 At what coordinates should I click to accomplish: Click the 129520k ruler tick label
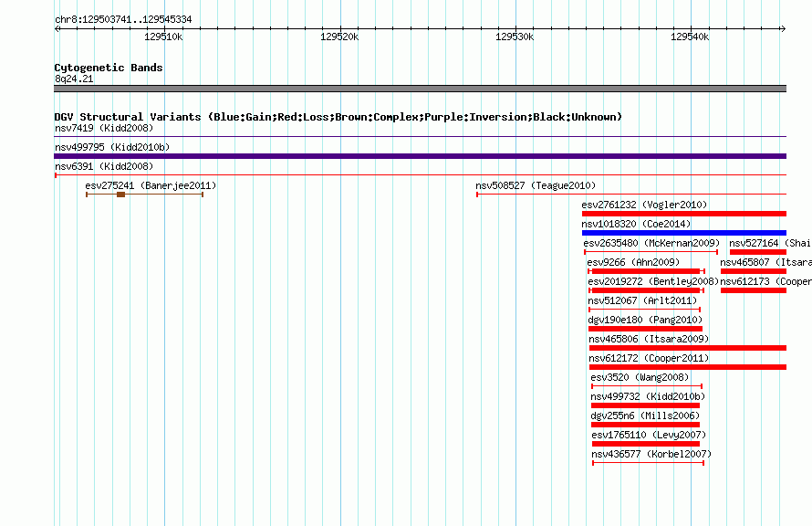click(339, 37)
